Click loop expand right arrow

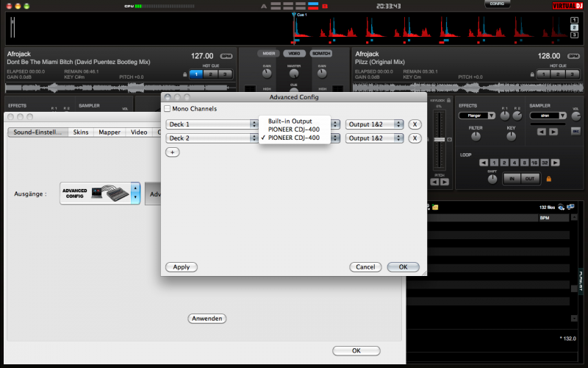click(556, 163)
